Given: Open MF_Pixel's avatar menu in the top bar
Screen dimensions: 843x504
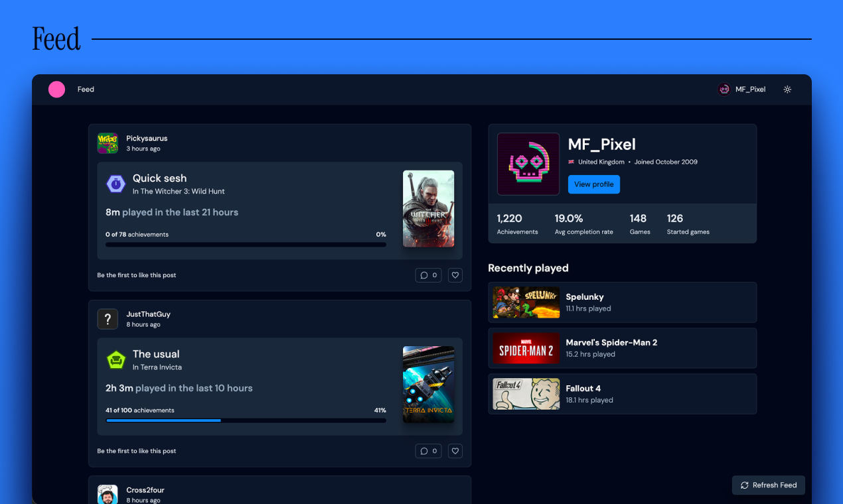Looking at the screenshot, I should [724, 89].
